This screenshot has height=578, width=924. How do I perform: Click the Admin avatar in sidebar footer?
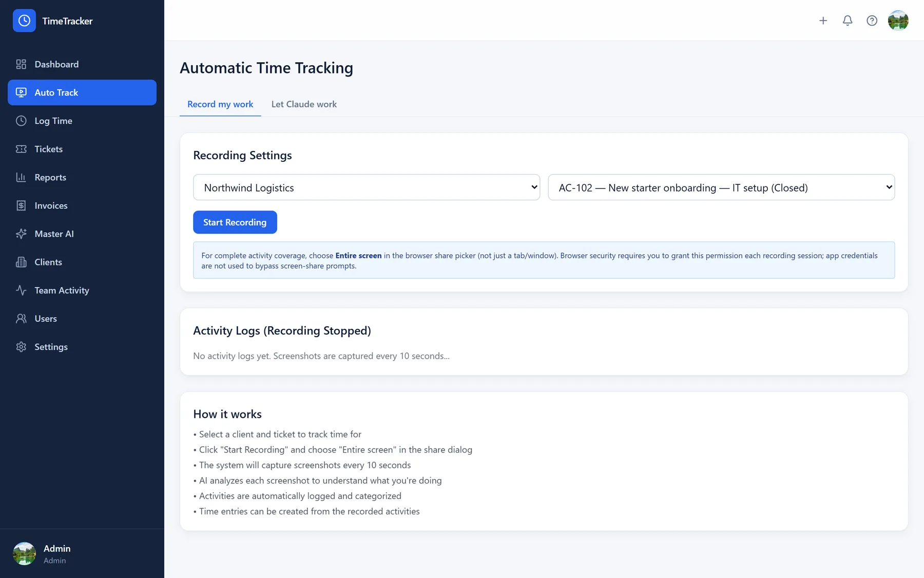coord(24,554)
